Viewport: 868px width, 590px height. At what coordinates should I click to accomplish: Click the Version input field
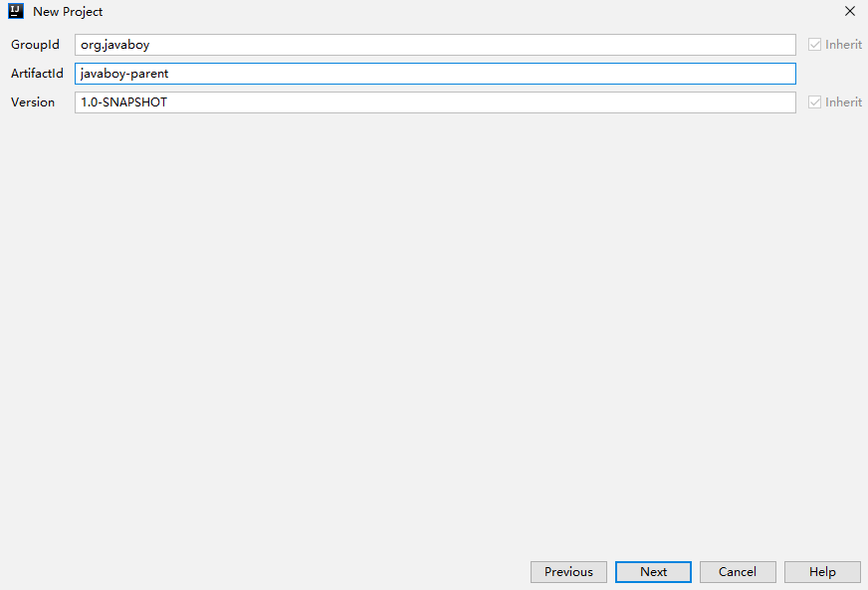coord(435,102)
